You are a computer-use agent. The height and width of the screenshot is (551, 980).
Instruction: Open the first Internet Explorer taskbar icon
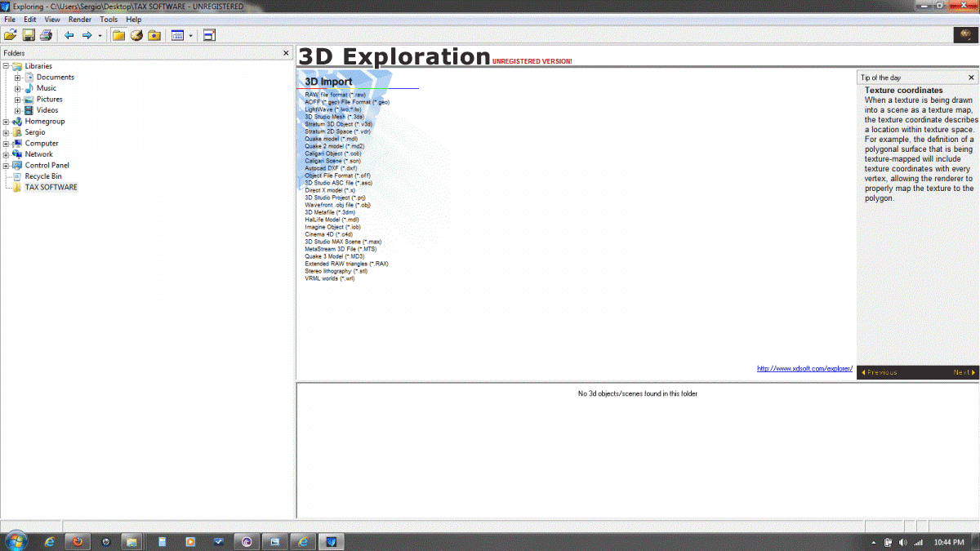(x=50, y=542)
